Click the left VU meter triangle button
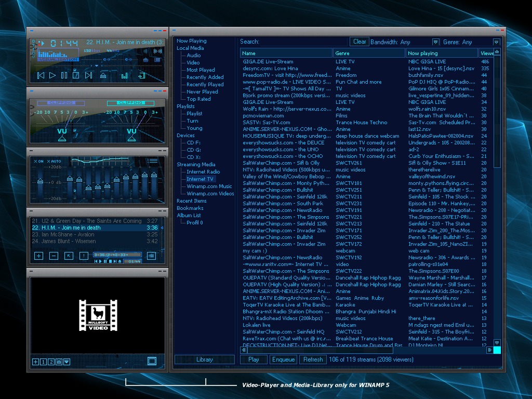Image resolution: width=532 pixels, height=399 pixels. tap(62, 138)
